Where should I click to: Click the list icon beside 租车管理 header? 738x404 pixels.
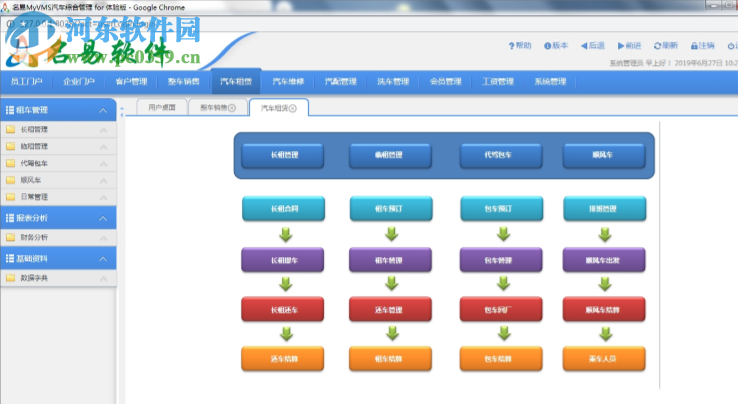pos(9,110)
